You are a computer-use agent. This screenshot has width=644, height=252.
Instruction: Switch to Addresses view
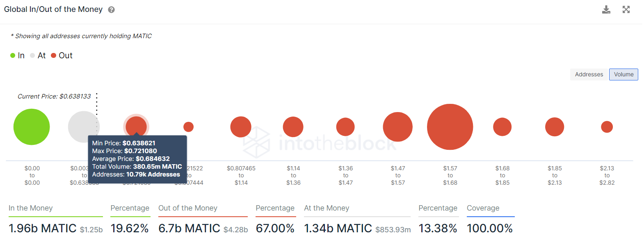[x=589, y=74]
